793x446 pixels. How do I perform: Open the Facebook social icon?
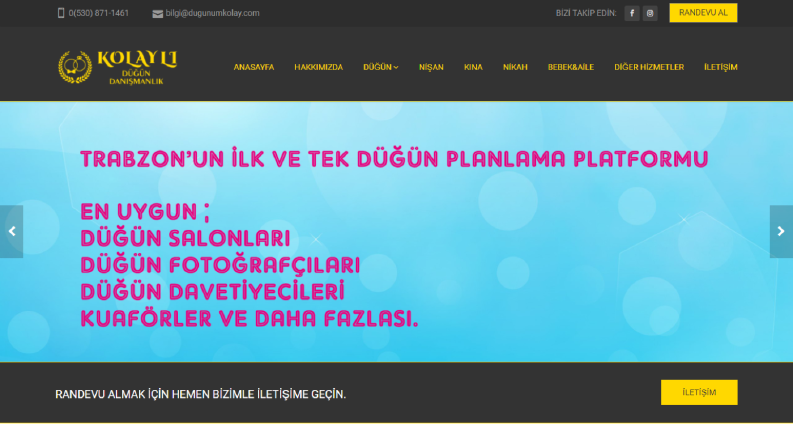point(632,13)
